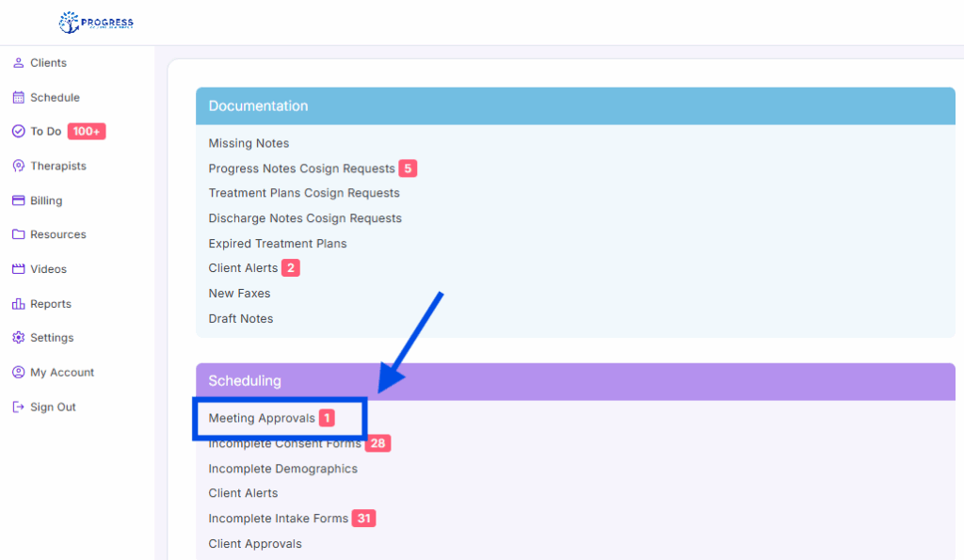964x560 pixels.
Task: Open Incomplete Demographics item
Action: (x=282, y=469)
